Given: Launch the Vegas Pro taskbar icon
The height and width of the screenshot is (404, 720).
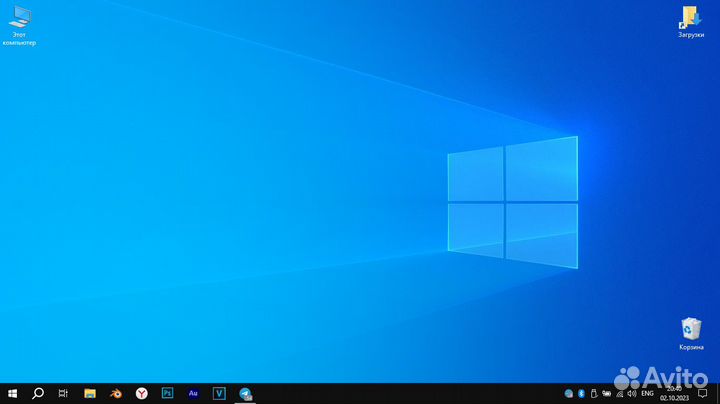Looking at the screenshot, I should point(219,393).
